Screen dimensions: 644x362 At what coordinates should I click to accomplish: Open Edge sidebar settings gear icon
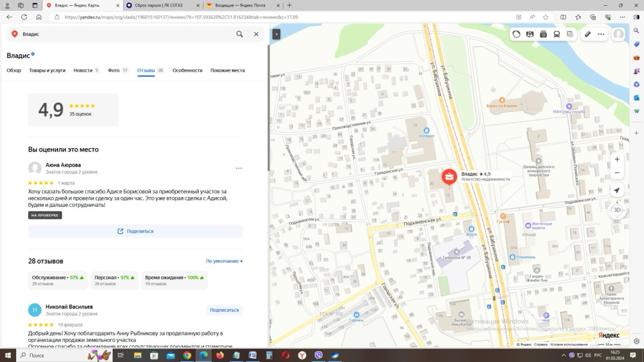click(x=637, y=341)
